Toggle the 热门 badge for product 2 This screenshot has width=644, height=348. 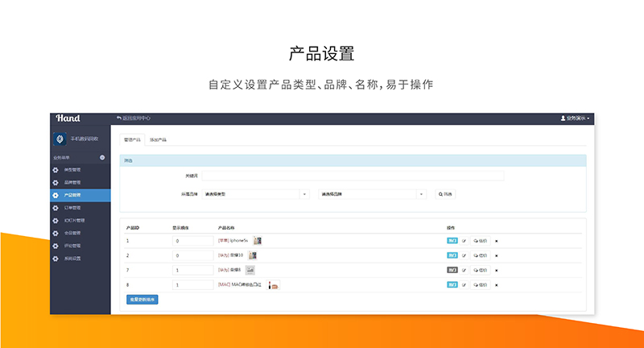[452, 255]
